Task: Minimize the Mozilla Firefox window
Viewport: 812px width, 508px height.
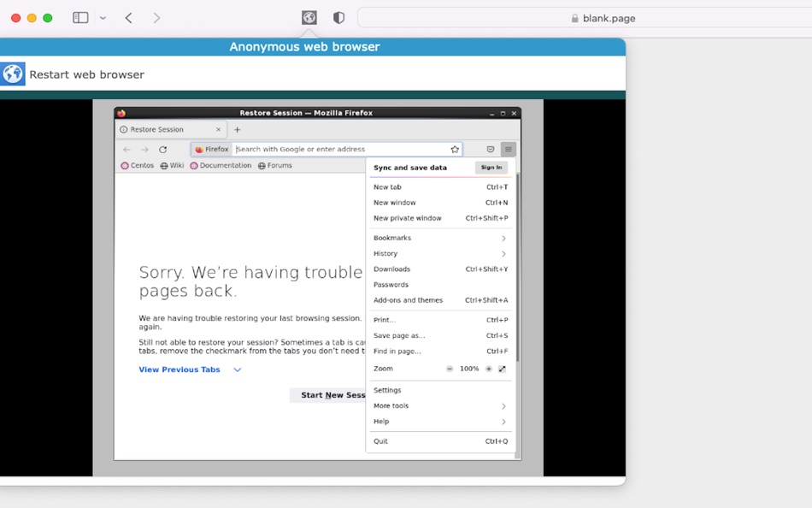Action: 491,113
